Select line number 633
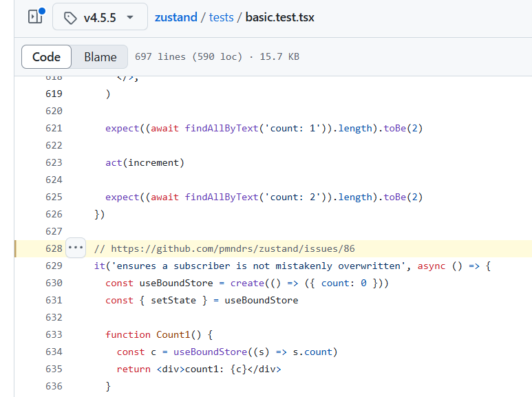The width and height of the screenshot is (532, 397). tap(54, 334)
